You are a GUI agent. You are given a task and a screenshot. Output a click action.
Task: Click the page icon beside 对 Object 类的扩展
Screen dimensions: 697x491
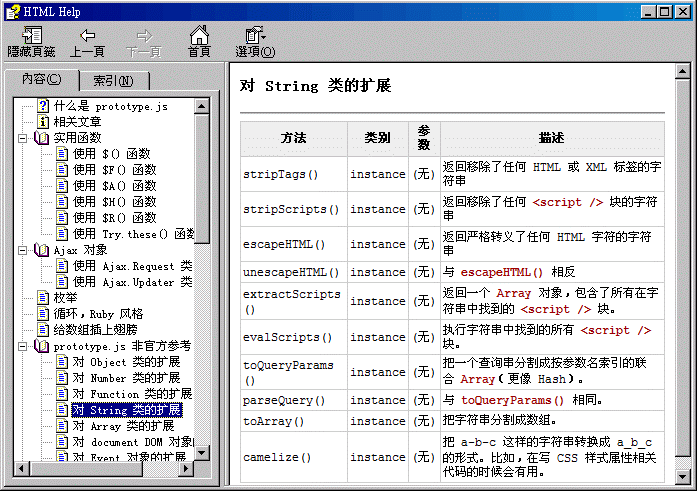(x=62, y=362)
